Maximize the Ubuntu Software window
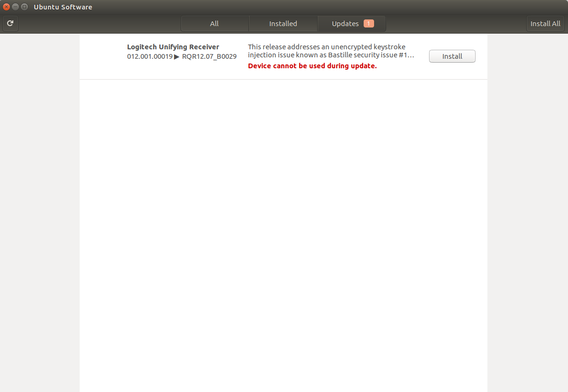This screenshot has width=568, height=392. point(24,7)
